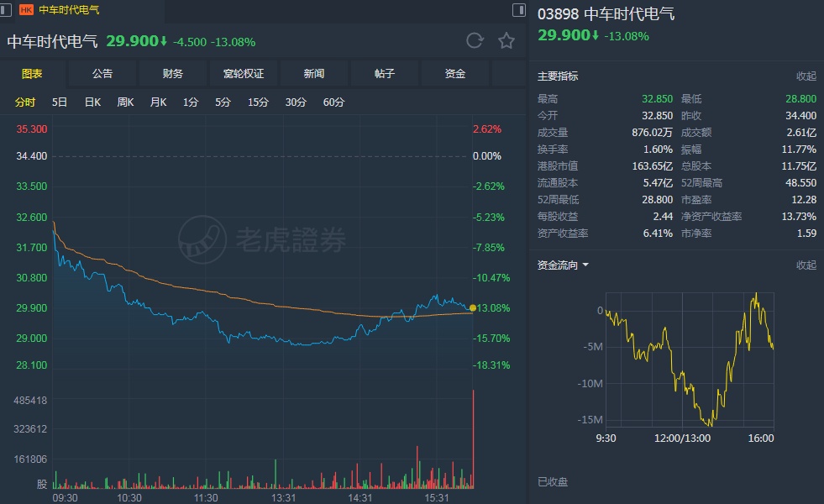Viewport: 824px width, 504px height.
Task: Click the 昨收 value 34.400
Action: pos(800,116)
